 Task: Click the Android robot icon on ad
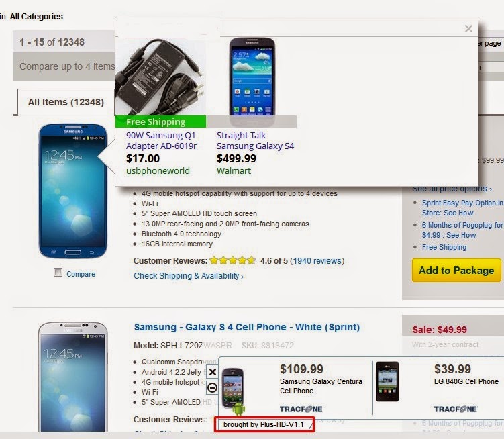pyautogui.click(x=238, y=408)
